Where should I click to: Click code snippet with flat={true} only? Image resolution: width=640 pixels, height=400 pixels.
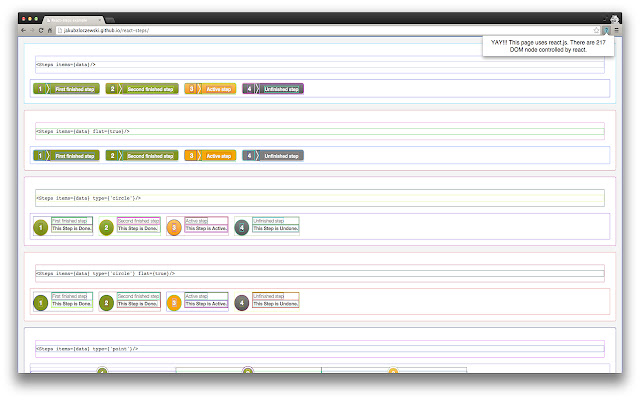(x=82, y=131)
